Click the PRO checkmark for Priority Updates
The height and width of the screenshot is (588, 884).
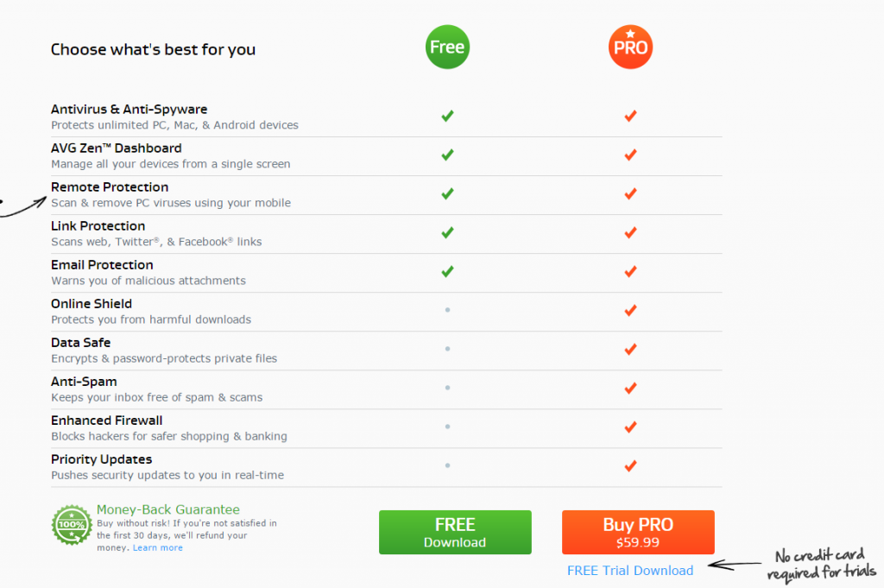[x=630, y=465]
